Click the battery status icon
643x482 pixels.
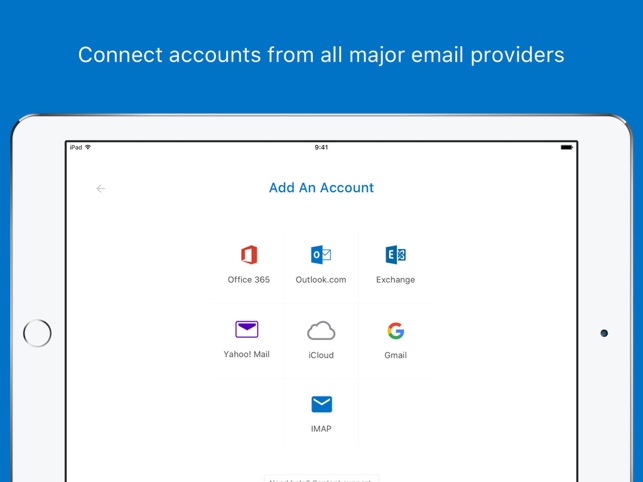566,147
